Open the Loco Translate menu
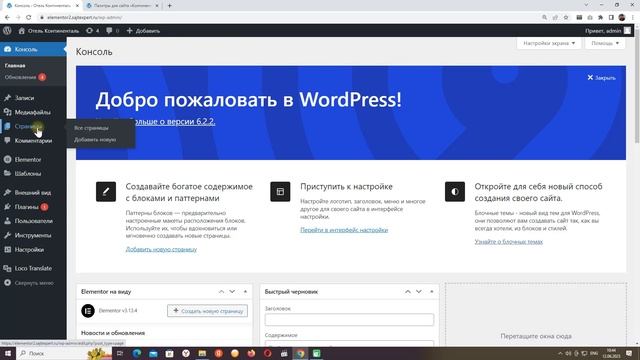This screenshot has height=360, width=640. pos(33,269)
